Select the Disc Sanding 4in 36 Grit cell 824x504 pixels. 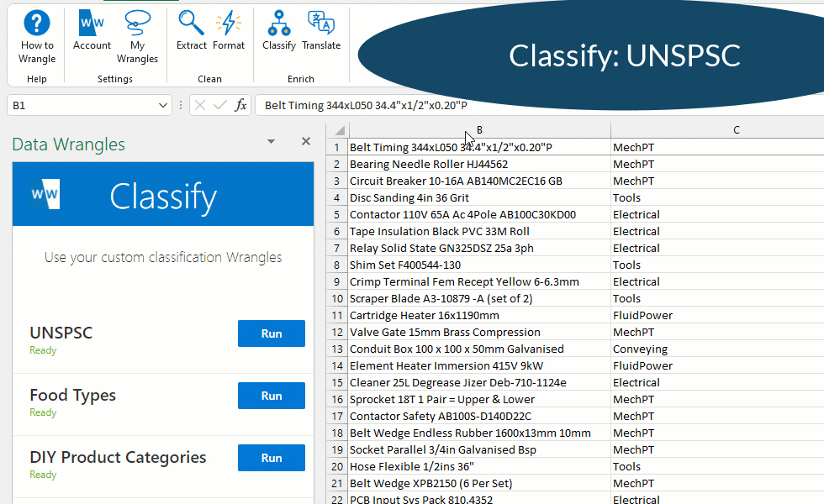pos(479,198)
